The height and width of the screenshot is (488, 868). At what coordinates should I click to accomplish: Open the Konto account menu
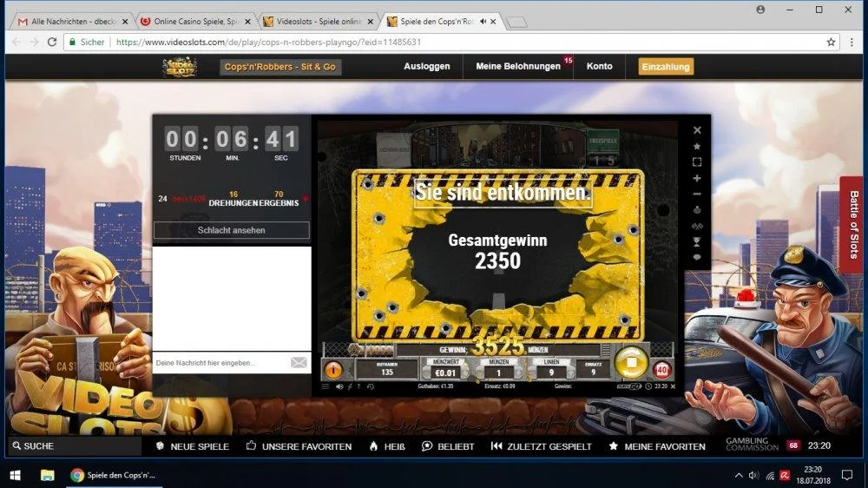click(x=600, y=67)
